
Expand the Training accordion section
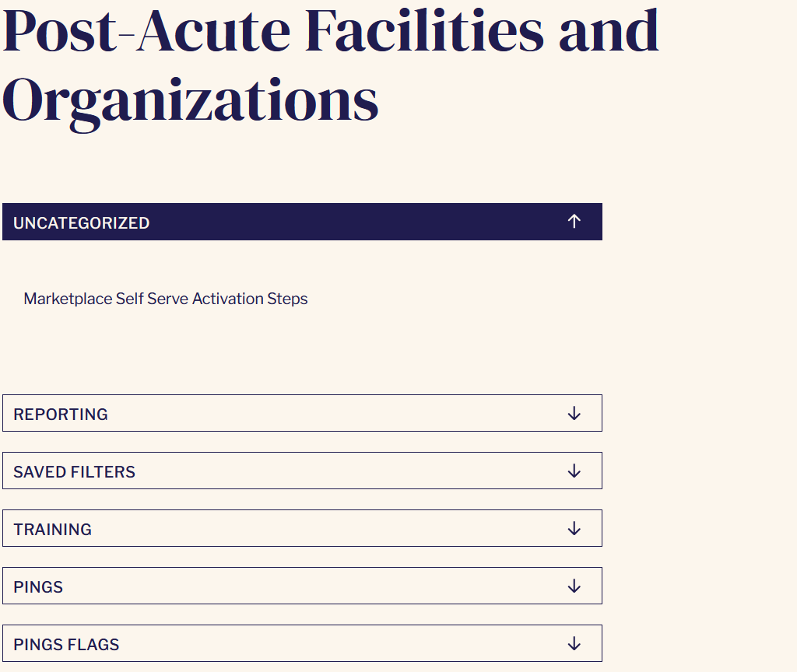tap(302, 528)
